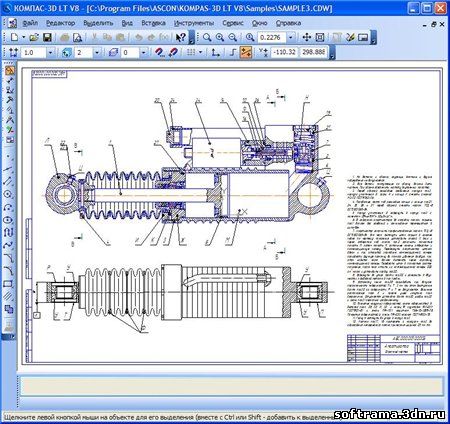
Task: Open the view number 2 dropdown arrow
Action: point(97,52)
